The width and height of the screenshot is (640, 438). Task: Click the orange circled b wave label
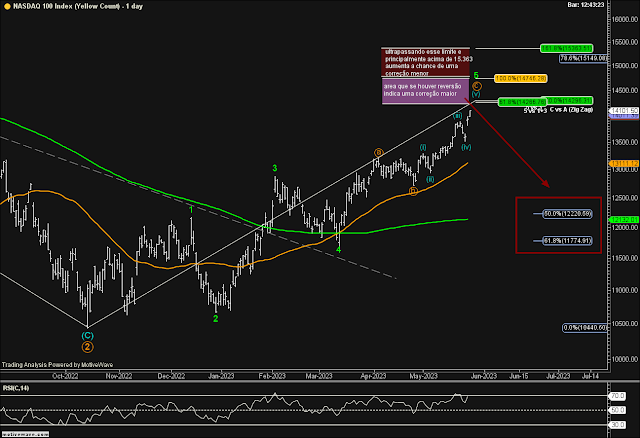tap(413, 191)
